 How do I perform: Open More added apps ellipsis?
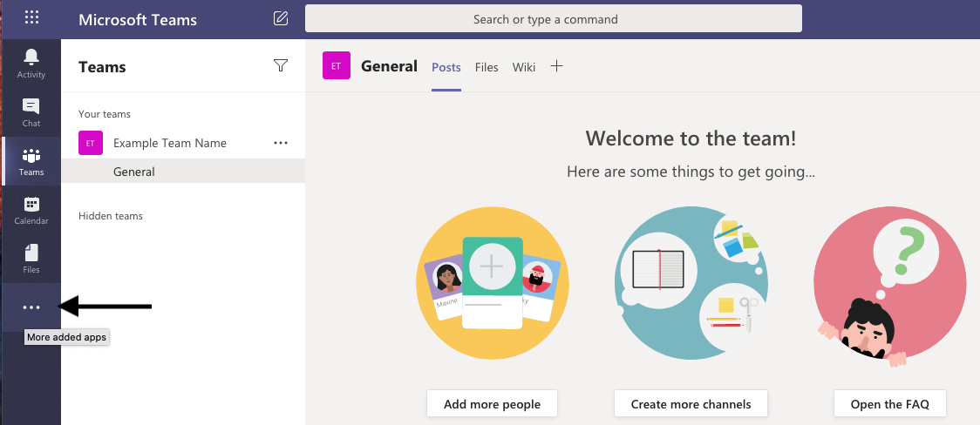[31, 307]
